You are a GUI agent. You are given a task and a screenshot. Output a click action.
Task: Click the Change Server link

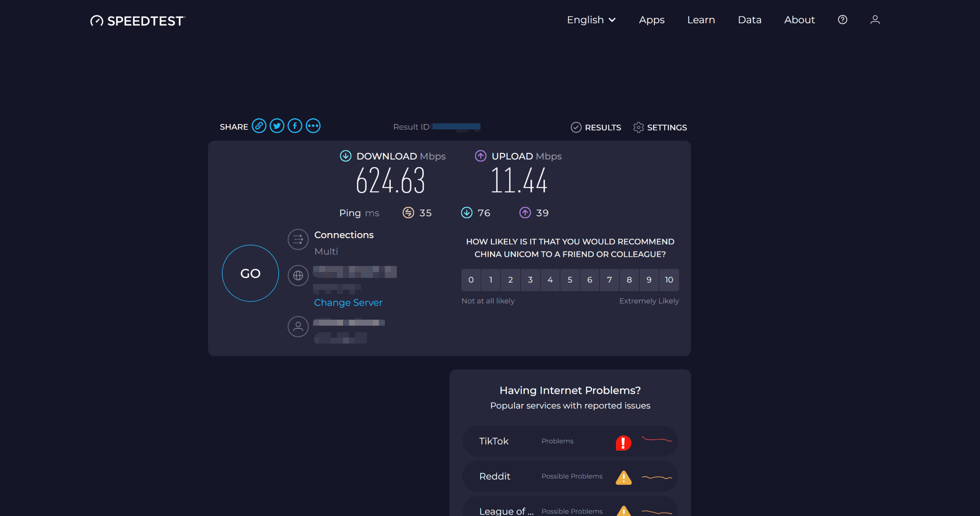click(x=348, y=302)
